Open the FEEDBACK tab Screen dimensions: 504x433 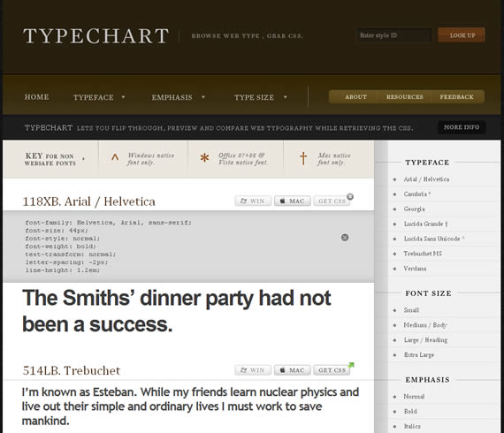[456, 96]
